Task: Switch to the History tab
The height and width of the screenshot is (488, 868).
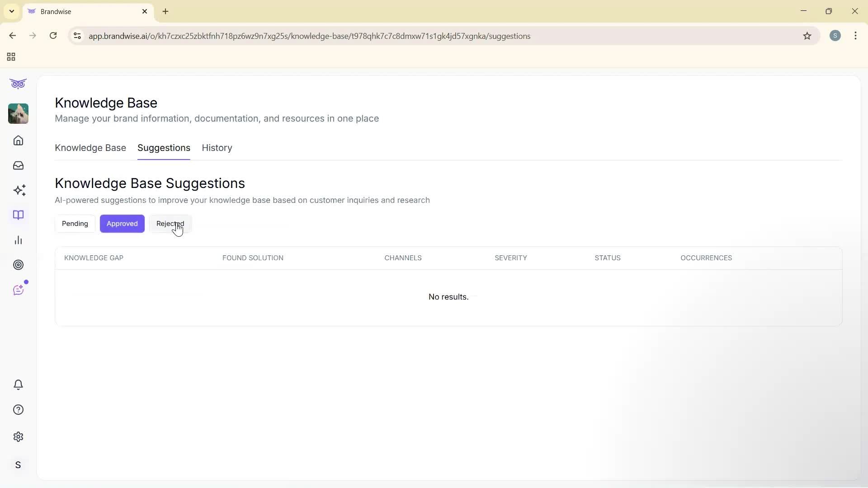Action: pos(217,148)
